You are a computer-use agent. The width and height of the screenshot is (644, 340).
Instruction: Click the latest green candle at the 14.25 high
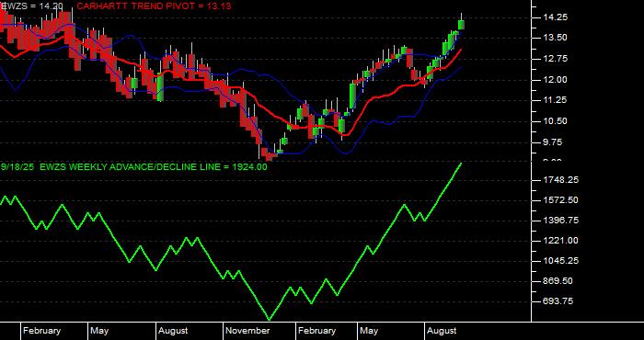tap(461, 25)
